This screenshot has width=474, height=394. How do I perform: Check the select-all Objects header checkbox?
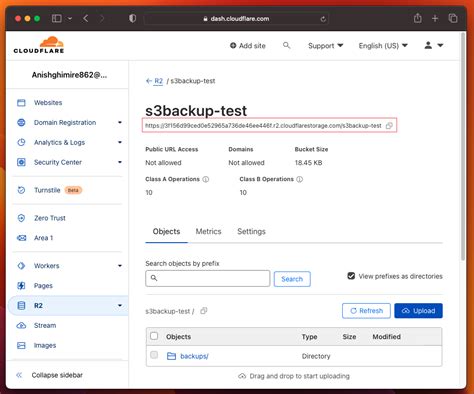tap(154, 336)
